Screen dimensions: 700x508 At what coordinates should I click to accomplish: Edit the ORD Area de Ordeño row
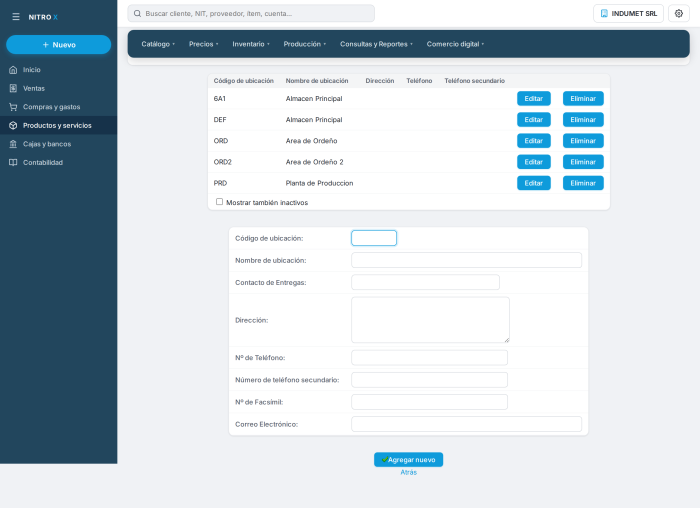click(533, 141)
